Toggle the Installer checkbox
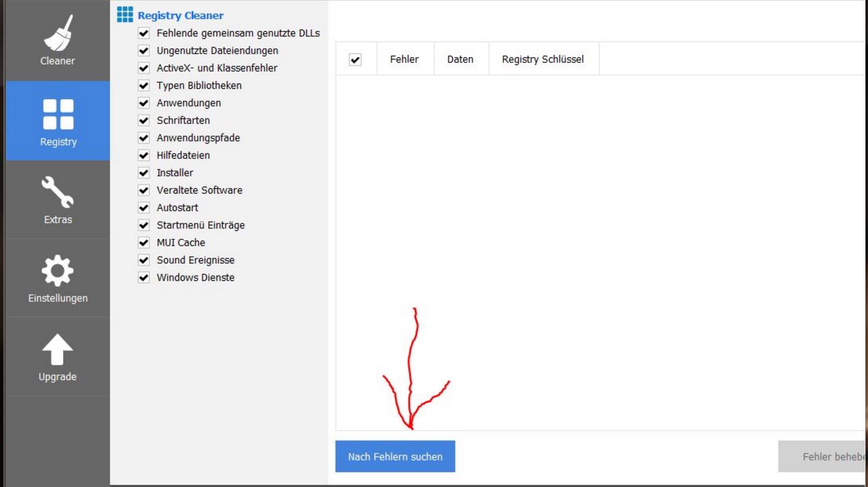 coord(144,173)
